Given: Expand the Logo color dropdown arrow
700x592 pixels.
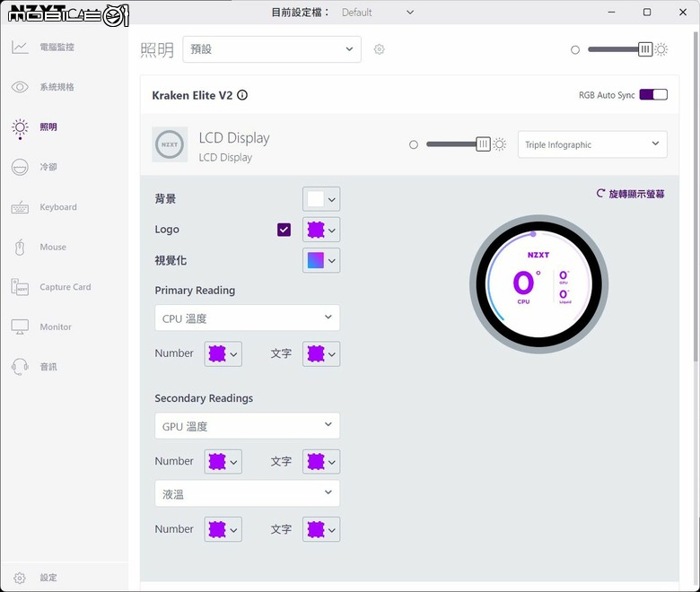Looking at the screenshot, I should tap(332, 231).
